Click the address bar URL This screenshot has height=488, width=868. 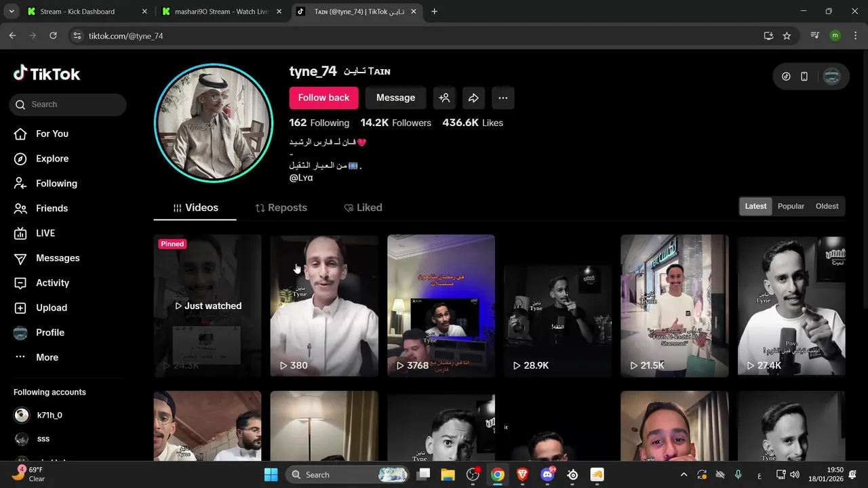point(125,36)
